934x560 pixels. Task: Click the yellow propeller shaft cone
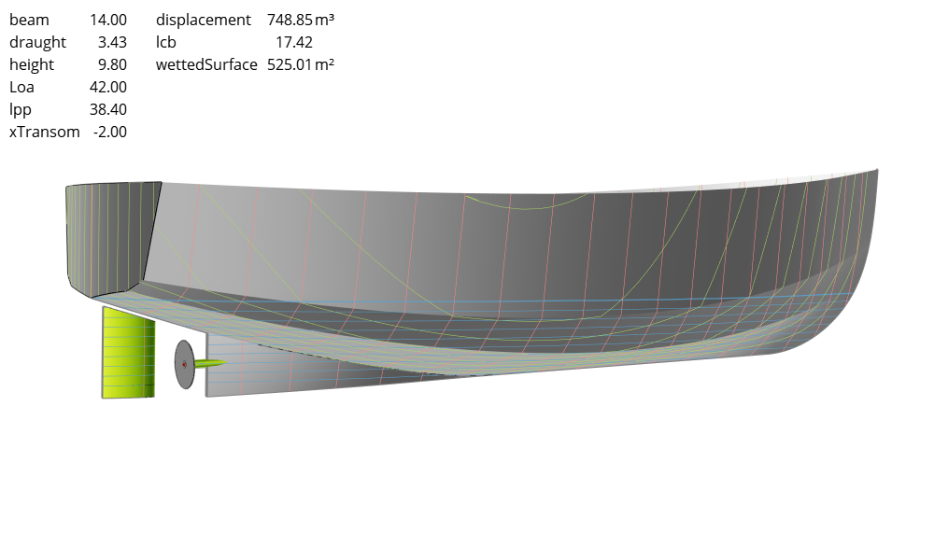(x=211, y=363)
